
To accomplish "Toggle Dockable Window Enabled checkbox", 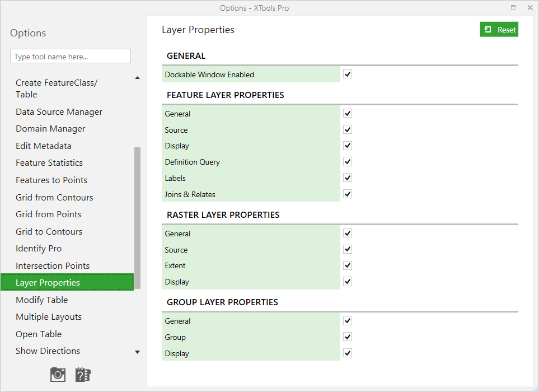I will (348, 74).
